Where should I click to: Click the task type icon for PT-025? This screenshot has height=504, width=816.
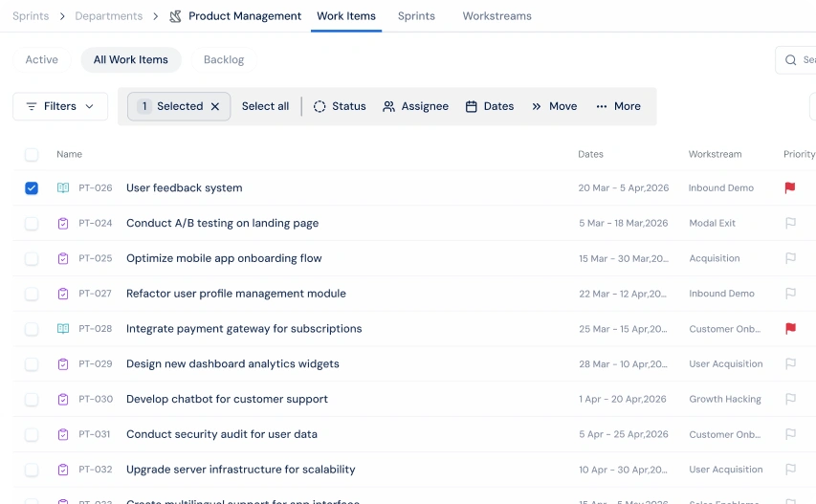click(63, 258)
